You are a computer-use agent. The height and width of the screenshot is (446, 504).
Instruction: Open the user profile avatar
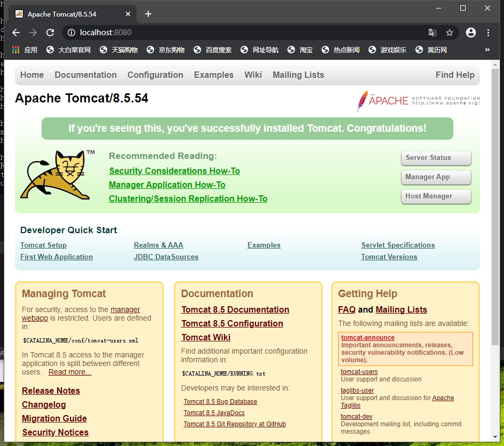(470, 33)
